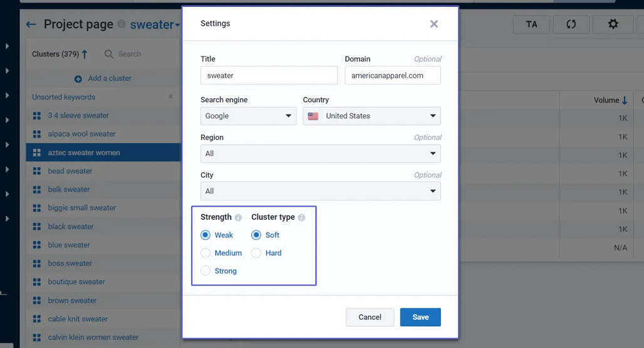Viewport: 644px width, 348px height.
Task: Click the Domain input field
Action: [393, 76]
